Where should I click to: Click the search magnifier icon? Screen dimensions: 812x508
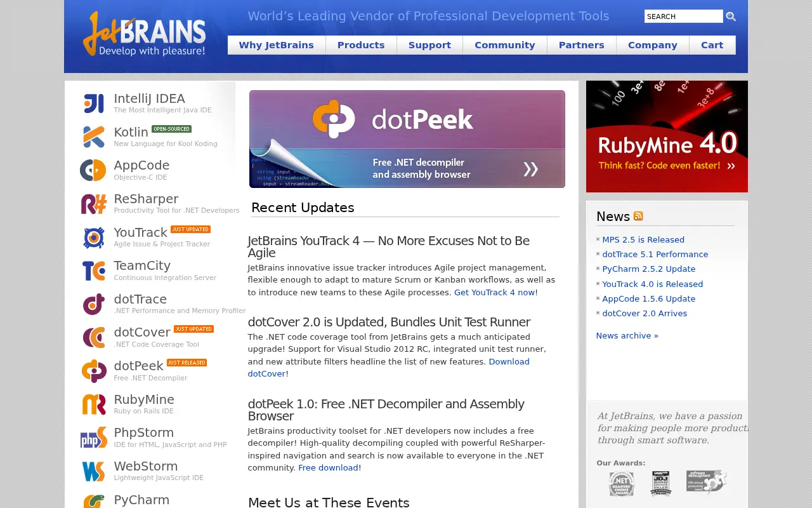point(731,17)
